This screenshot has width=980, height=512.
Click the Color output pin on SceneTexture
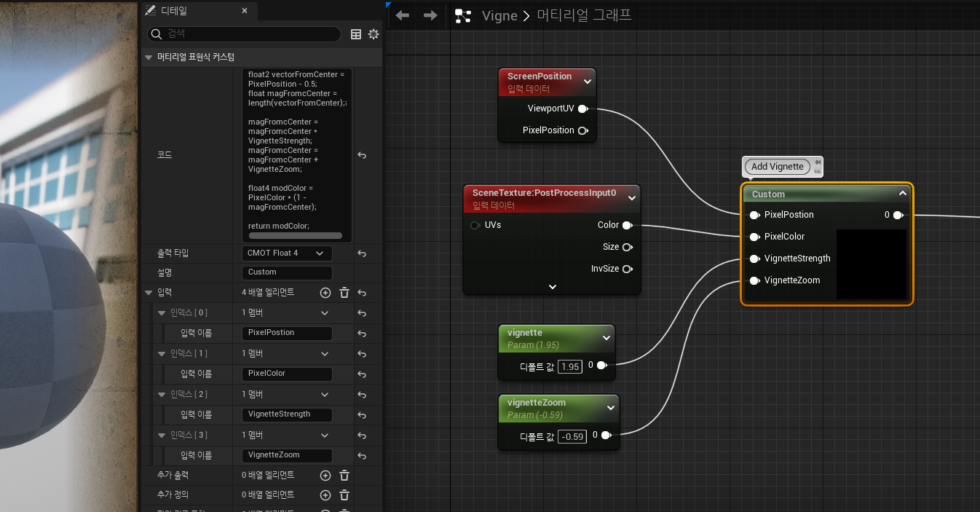click(x=628, y=225)
